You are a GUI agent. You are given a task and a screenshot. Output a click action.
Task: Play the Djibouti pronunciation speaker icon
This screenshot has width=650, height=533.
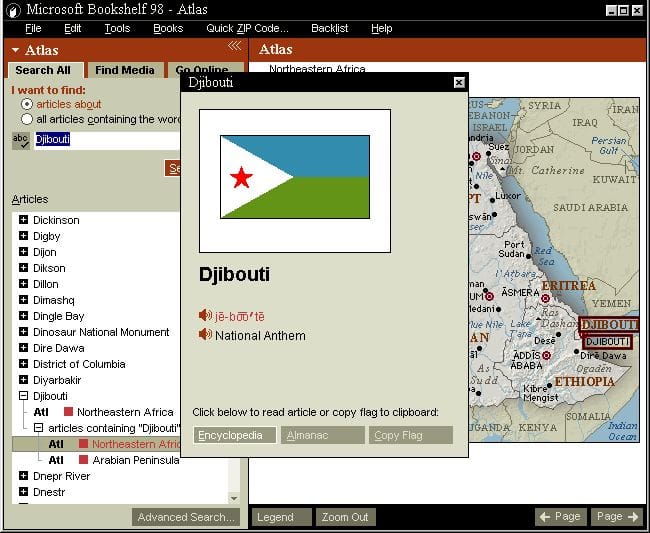point(205,315)
